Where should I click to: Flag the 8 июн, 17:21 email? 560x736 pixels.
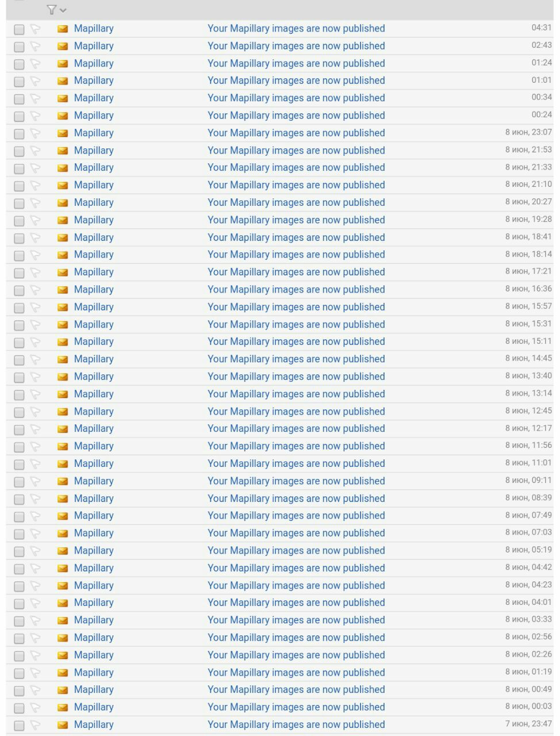tap(36, 273)
